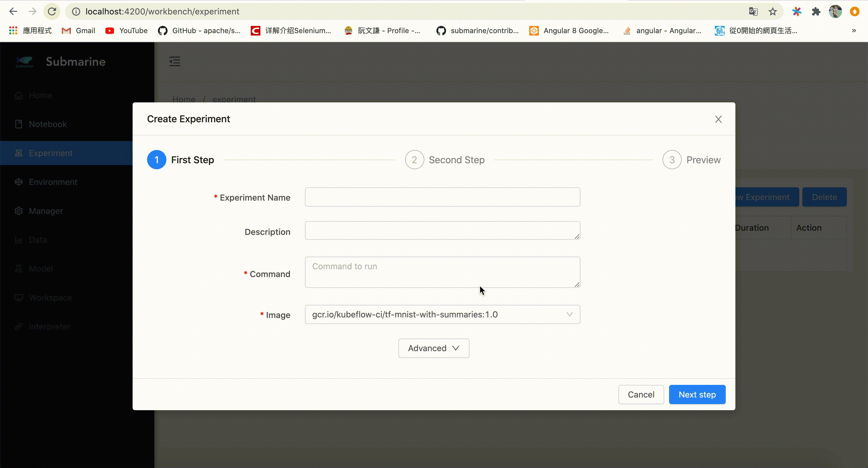
Task: Focus the Experiment Name input field
Action: 442,197
